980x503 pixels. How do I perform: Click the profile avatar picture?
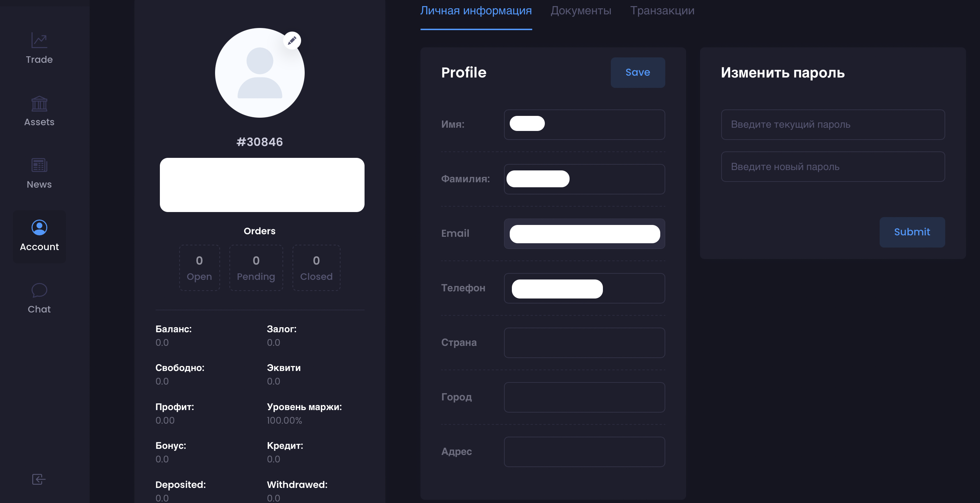pyautogui.click(x=260, y=73)
